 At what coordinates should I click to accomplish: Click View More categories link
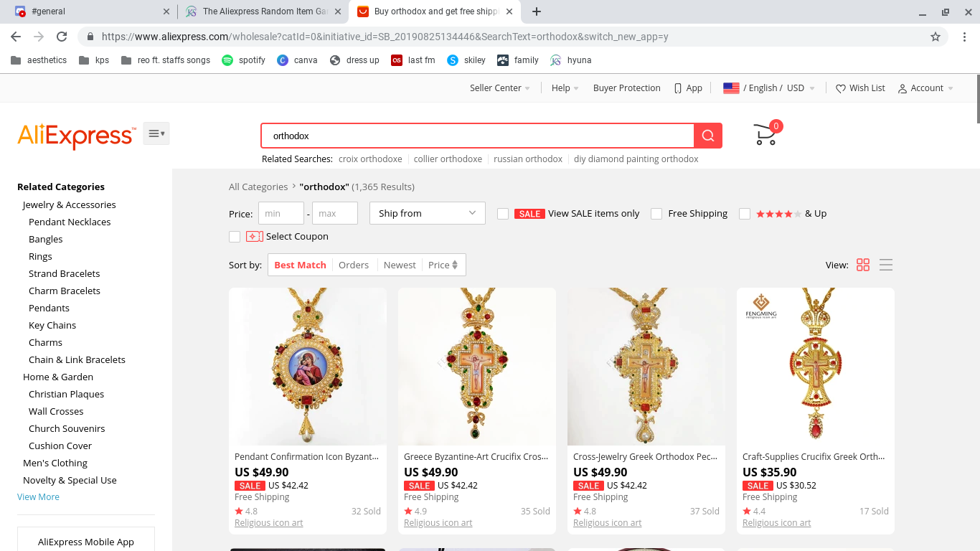(38, 496)
